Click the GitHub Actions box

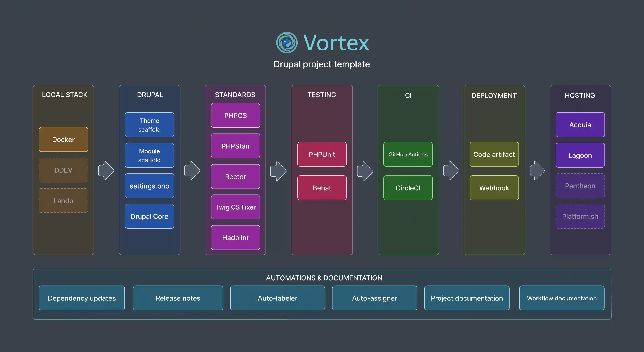click(408, 154)
